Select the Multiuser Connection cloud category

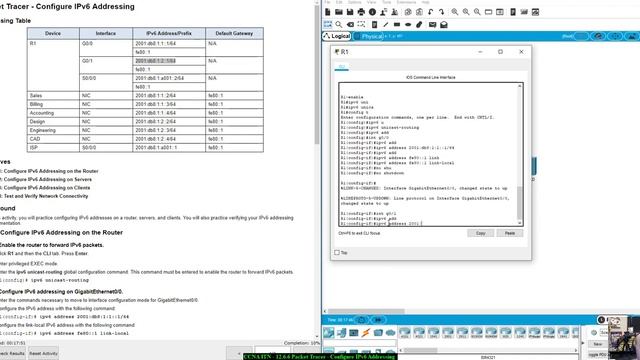390,333
